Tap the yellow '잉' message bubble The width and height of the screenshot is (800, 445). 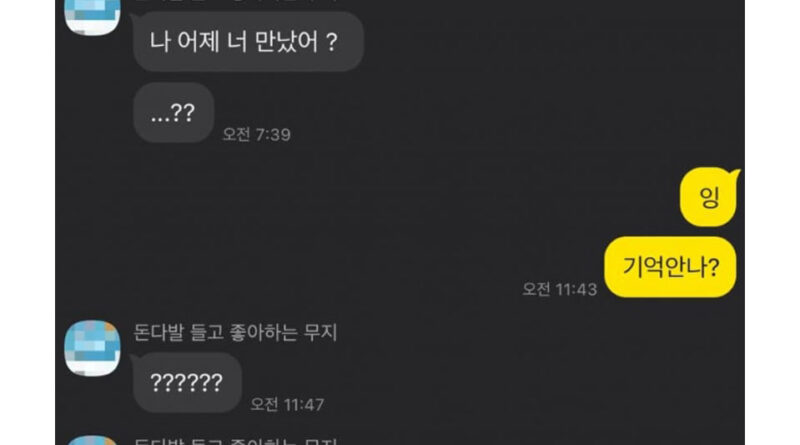click(708, 197)
